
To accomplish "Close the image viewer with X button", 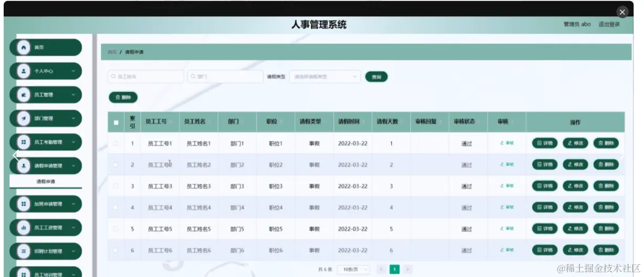I will [x=622, y=12].
